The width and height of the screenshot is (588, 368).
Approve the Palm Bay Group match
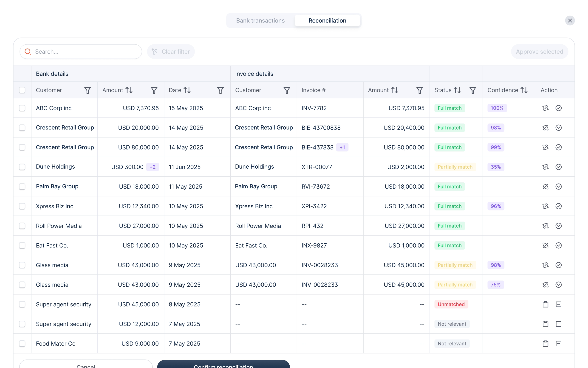[x=558, y=187]
